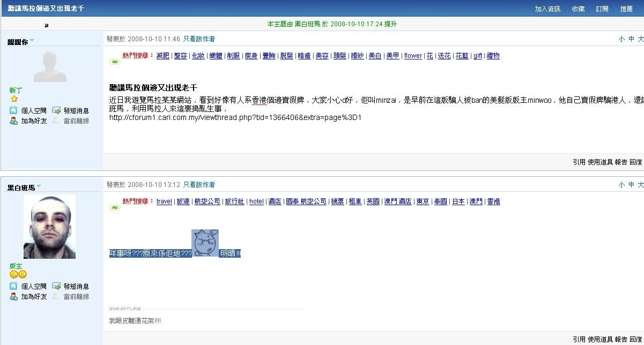The width and height of the screenshot is (644, 345).
Task: Click 收藏 in the top header bar
Action: click(578, 9)
